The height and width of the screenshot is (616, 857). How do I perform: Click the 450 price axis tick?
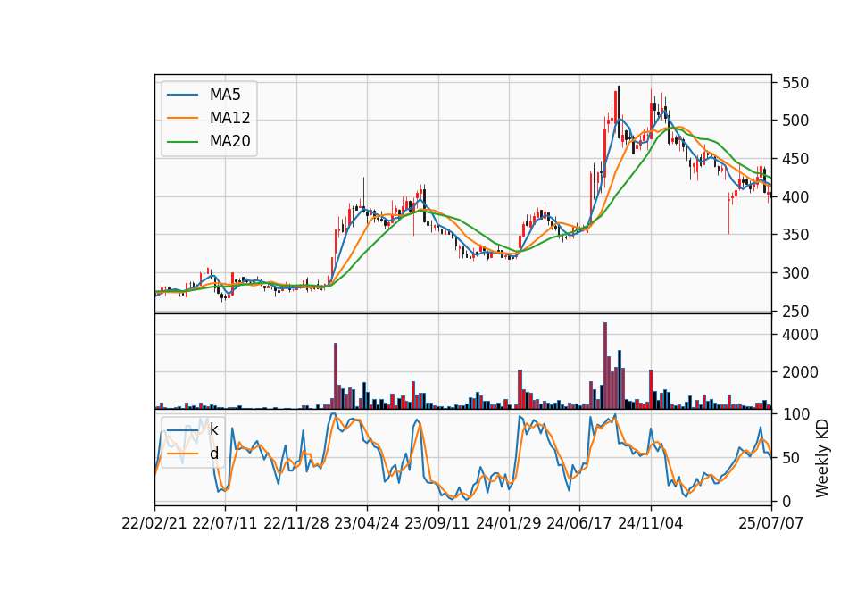(x=795, y=159)
